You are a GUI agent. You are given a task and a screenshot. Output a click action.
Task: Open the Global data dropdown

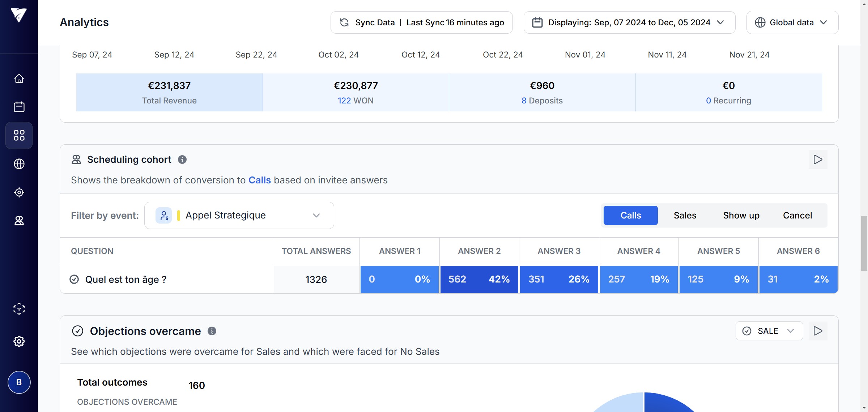tap(792, 22)
